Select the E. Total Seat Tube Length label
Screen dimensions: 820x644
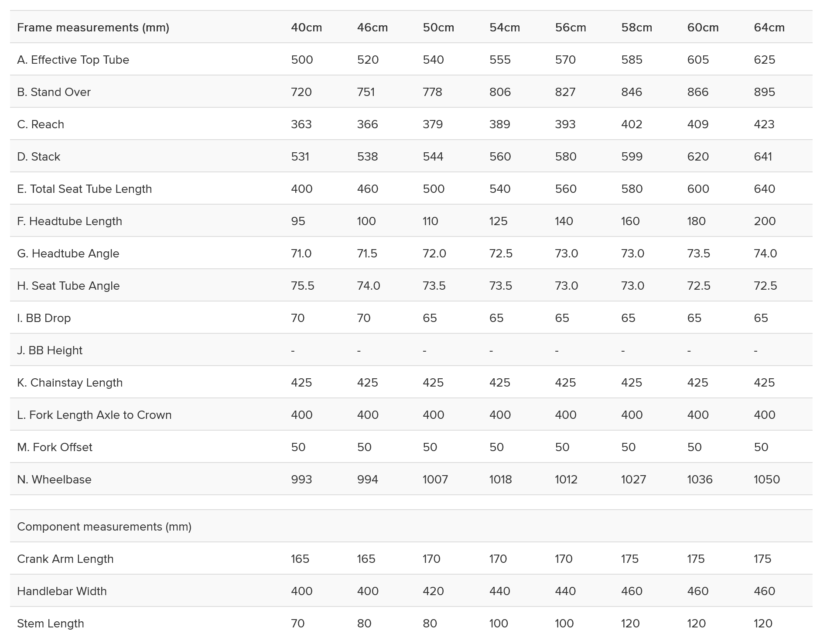84,189
